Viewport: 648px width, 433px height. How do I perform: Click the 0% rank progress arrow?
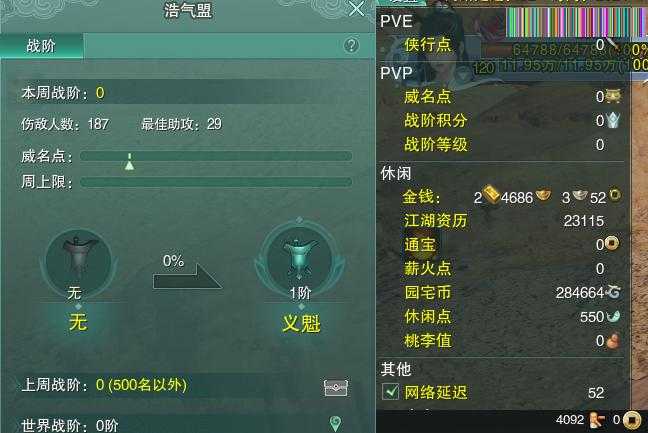coord(187,277)
